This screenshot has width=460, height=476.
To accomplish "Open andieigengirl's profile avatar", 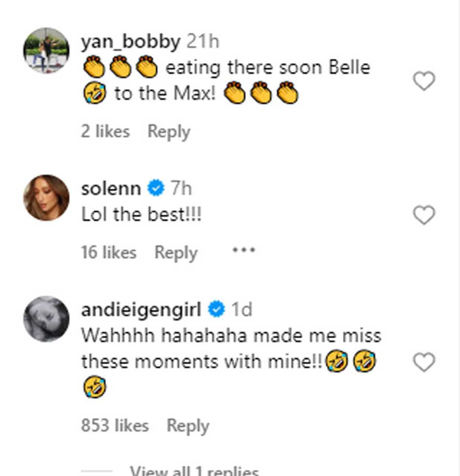I will 46,319.
